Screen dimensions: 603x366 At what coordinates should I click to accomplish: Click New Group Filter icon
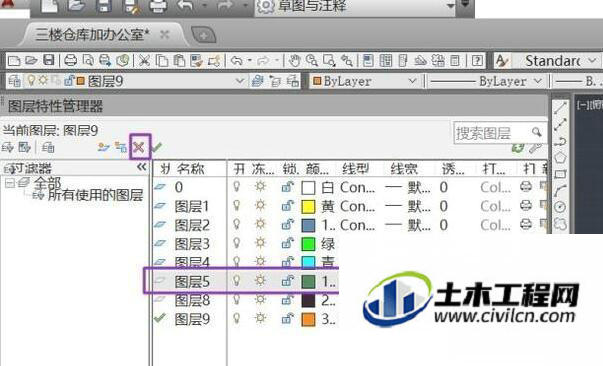click(25, 147)
